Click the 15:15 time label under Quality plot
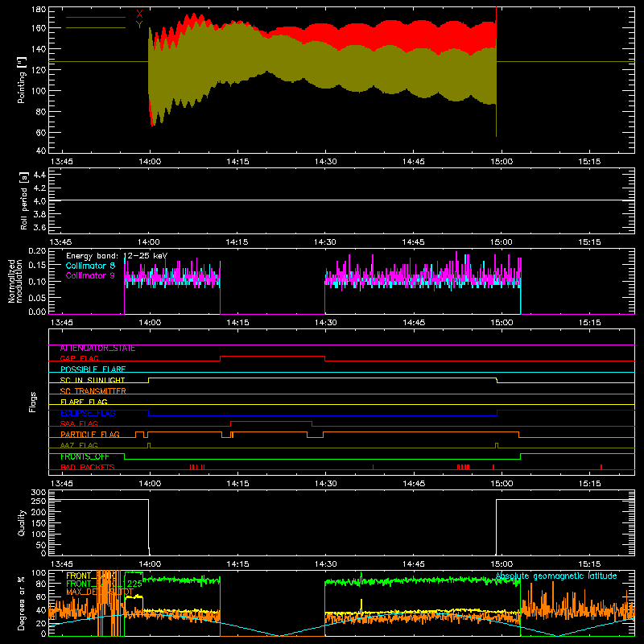 tap(589, 564)
